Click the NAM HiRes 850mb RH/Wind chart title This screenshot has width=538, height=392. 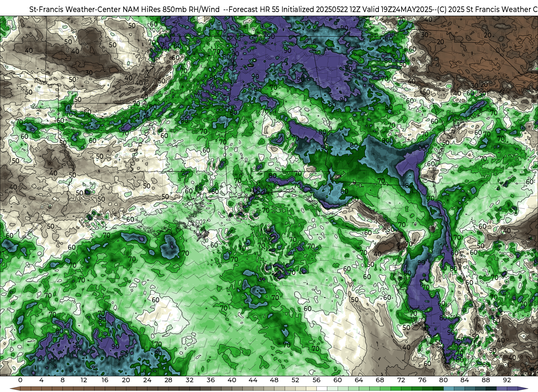tap(284, 9)
